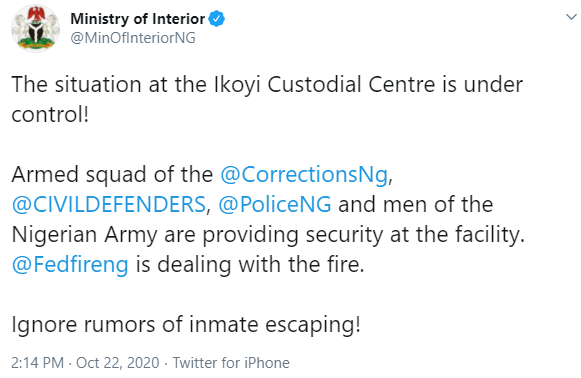The width and height of the screenshot is (581, 378).
Task: Open the @CorrectionsNg mention
Action: pyautogui.click(x=304, y=175)
